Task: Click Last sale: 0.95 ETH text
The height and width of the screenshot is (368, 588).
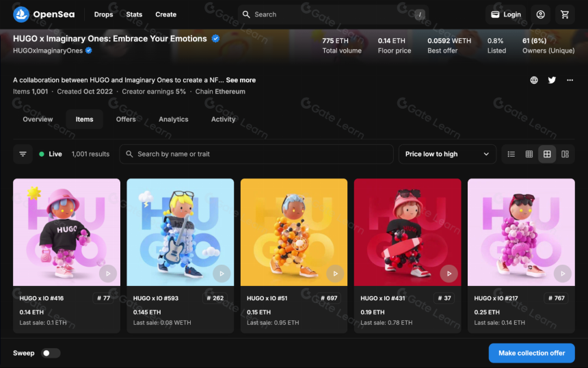Action: coord(273,323)
